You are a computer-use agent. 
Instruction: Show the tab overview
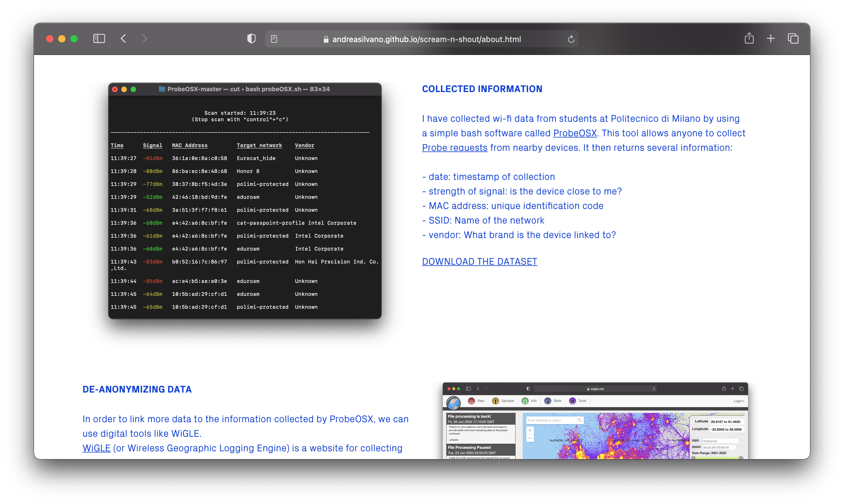(x=793, y=39)
